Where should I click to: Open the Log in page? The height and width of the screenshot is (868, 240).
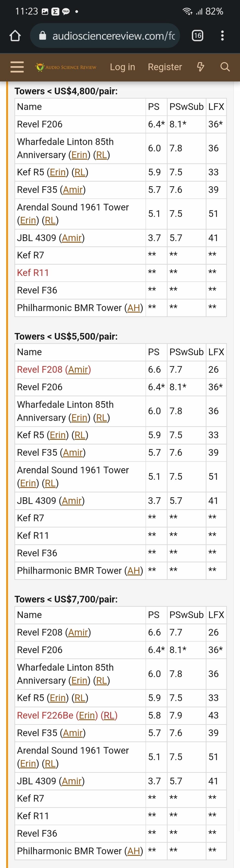[122, 67]
